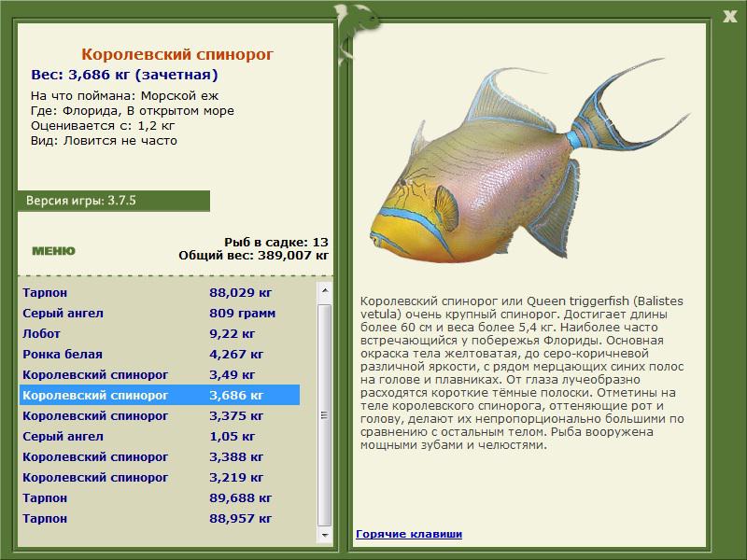
Task: Click the Версия игры: 3.7.5 bar
Action: [x=113, y=201]
